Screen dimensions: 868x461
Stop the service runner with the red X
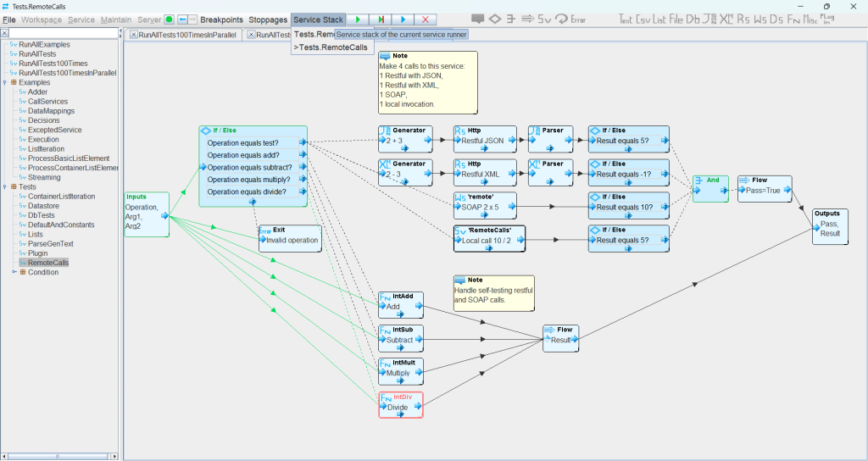[426, 19]
